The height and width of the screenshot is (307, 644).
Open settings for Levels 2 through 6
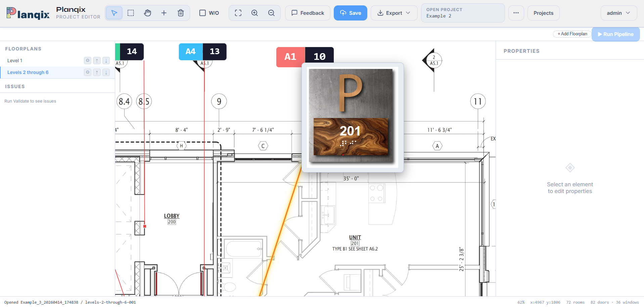(88, 72)
